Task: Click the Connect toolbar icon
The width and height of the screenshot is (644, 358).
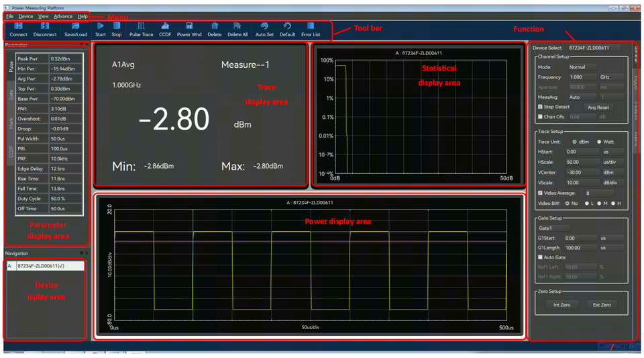Action: pos(18,26)
